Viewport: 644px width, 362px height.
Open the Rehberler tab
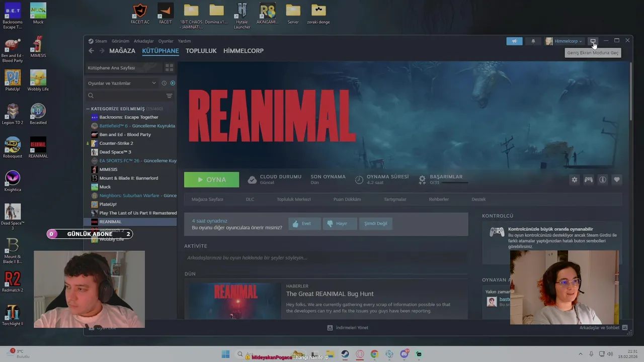[x=439, y=199]
